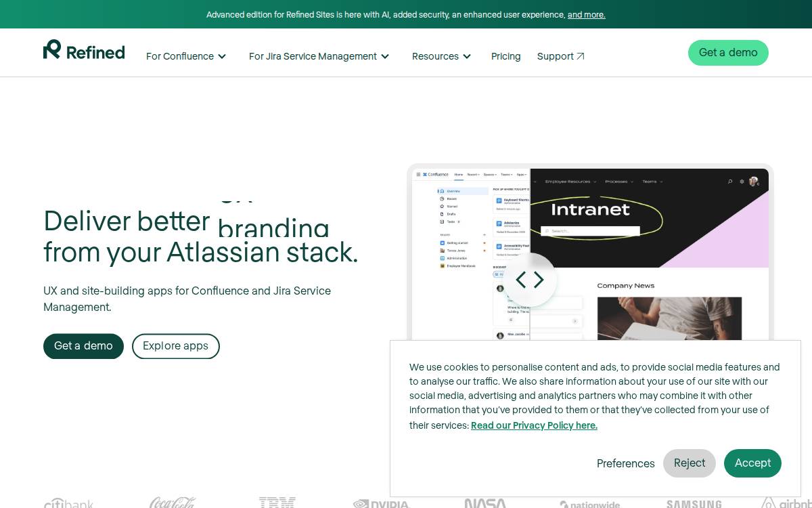812x508 pixels.
Task: Click the 'UX and site-building apps' paragraph
Action: point(187,299)
